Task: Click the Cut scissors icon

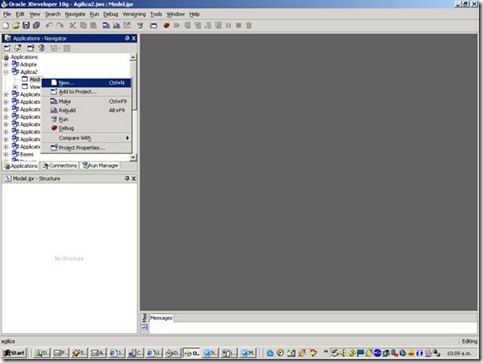Action: 72,25
